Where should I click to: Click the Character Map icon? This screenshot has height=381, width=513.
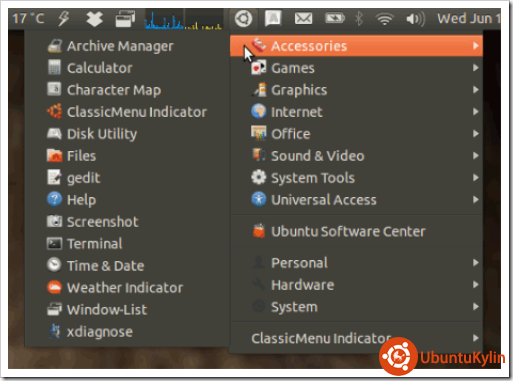pos(54,89)
